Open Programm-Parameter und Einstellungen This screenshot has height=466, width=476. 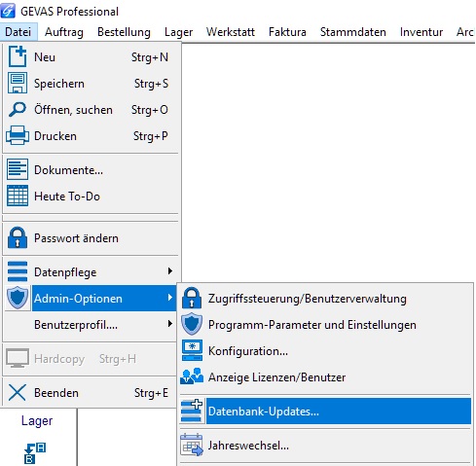tap(325, 324)
